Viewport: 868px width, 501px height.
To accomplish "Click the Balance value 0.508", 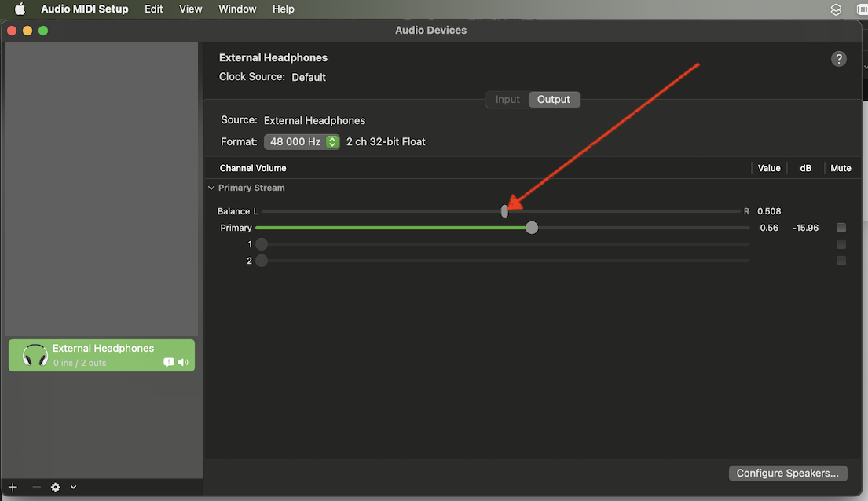I will [x=769, y=211].
